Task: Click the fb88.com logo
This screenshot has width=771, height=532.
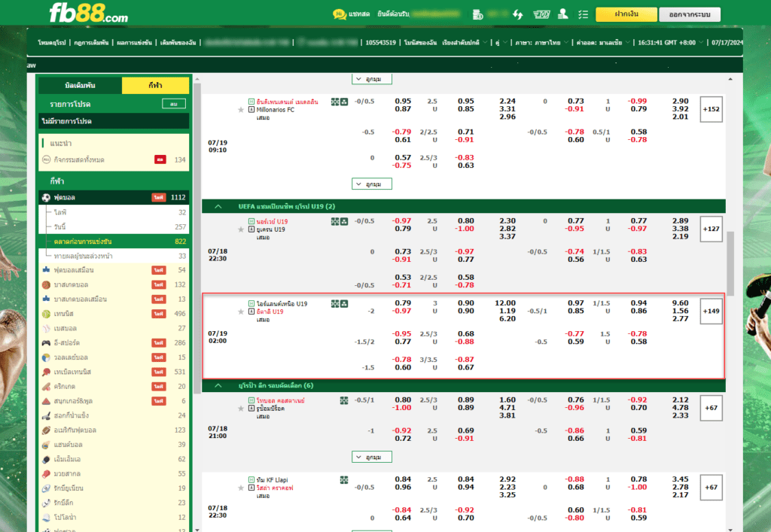Action: point(89,14)
